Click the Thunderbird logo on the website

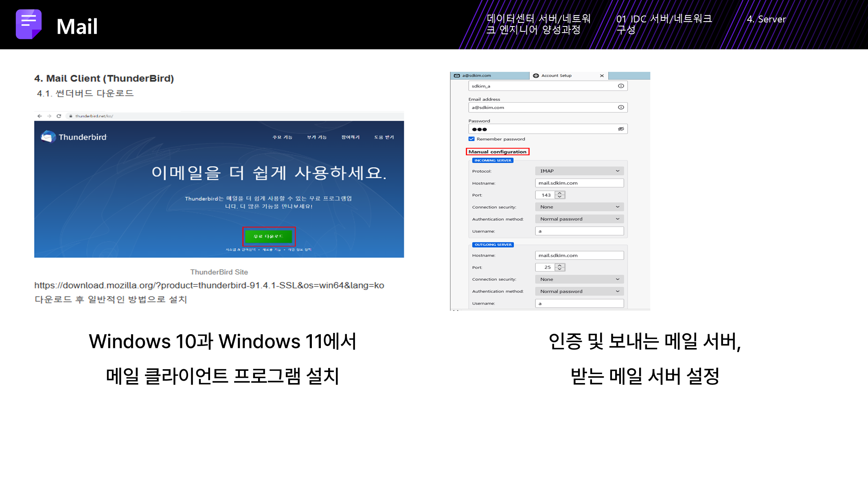click(x=48, y=137)
